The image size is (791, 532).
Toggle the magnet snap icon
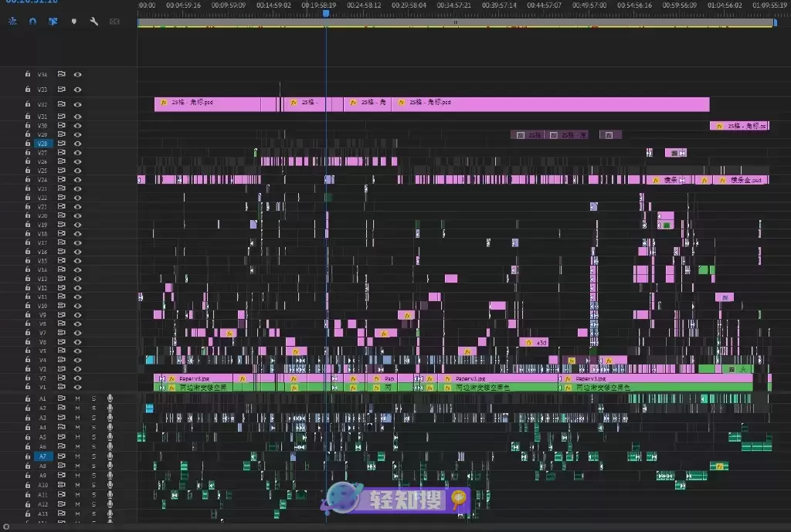click(32, 22)
